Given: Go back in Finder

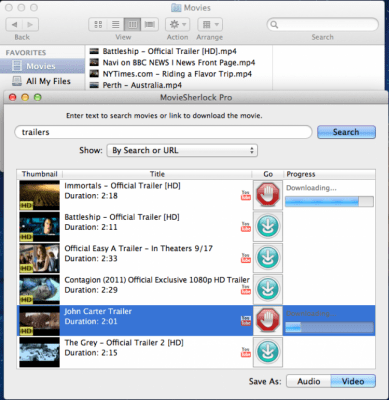Looking at the screenshot, I should (14, 24).
